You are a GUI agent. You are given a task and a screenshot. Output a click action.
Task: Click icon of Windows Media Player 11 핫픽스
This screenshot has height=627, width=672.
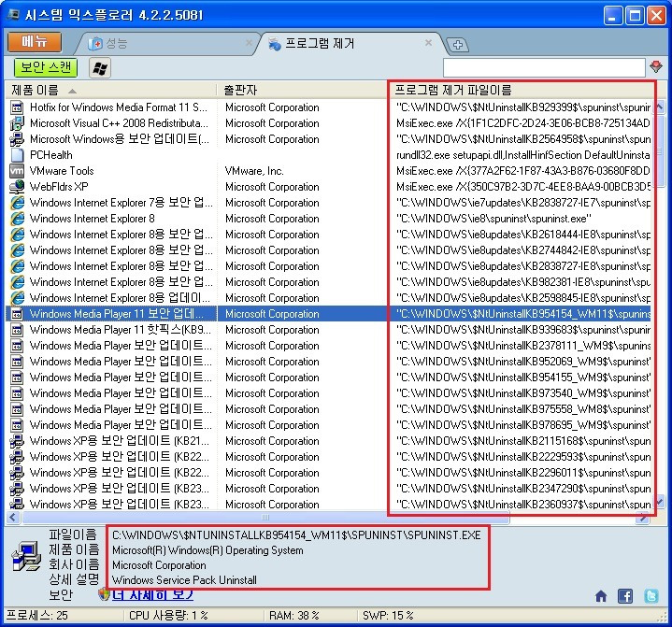[x=17, y=330]
